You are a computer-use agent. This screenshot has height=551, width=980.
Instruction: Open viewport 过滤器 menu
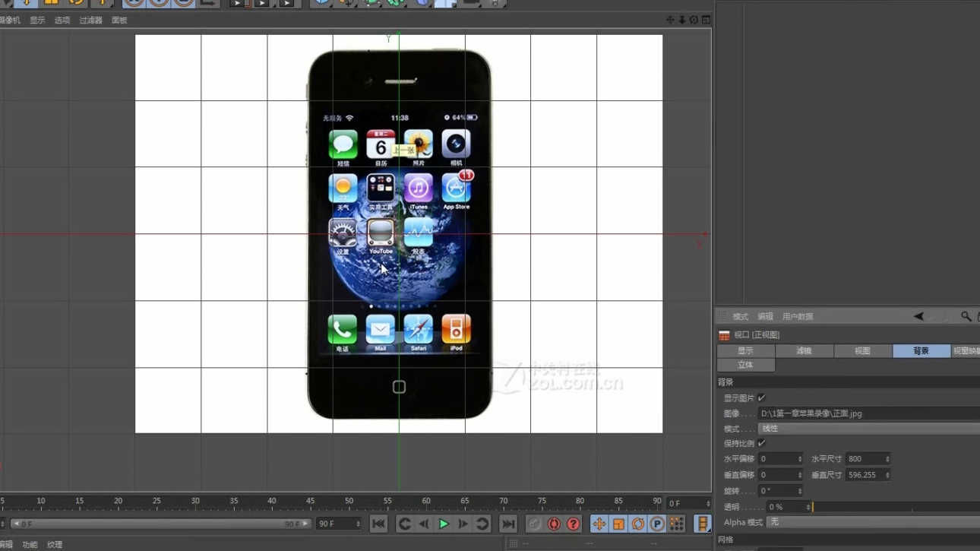(x=91, y=21)
